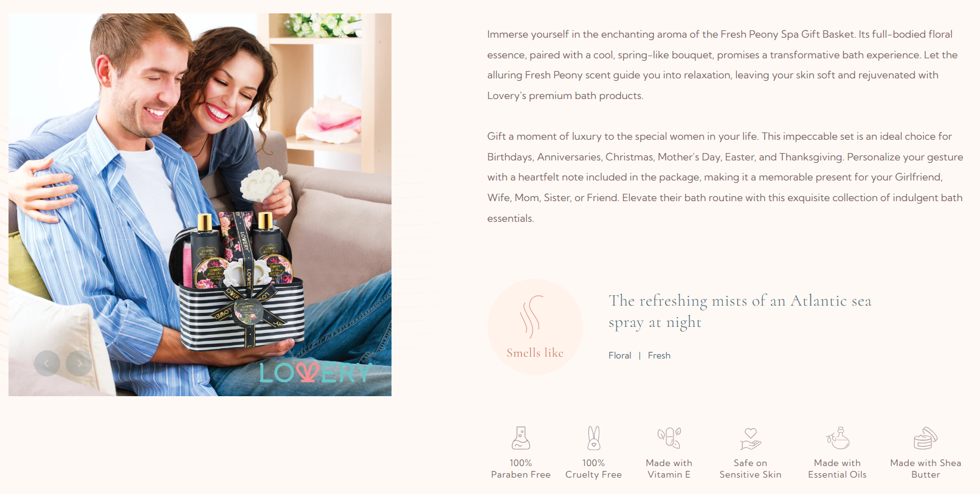Viewport: 980px width, 494px height.
Task: Click the Vitamin E capsule icon
Action: [669, 437]
